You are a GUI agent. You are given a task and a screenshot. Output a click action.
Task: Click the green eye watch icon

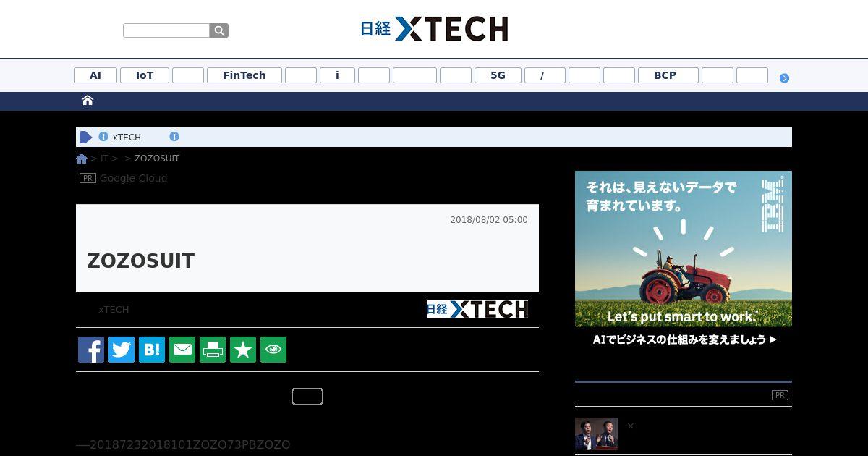[x=273, y=350]
